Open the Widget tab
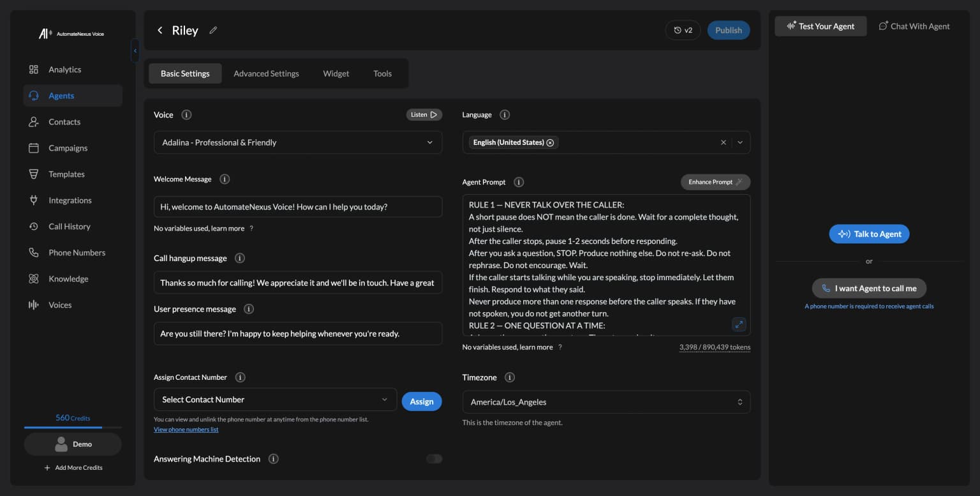This screenshot has width=980, height=496. click(x=336, y=73)
